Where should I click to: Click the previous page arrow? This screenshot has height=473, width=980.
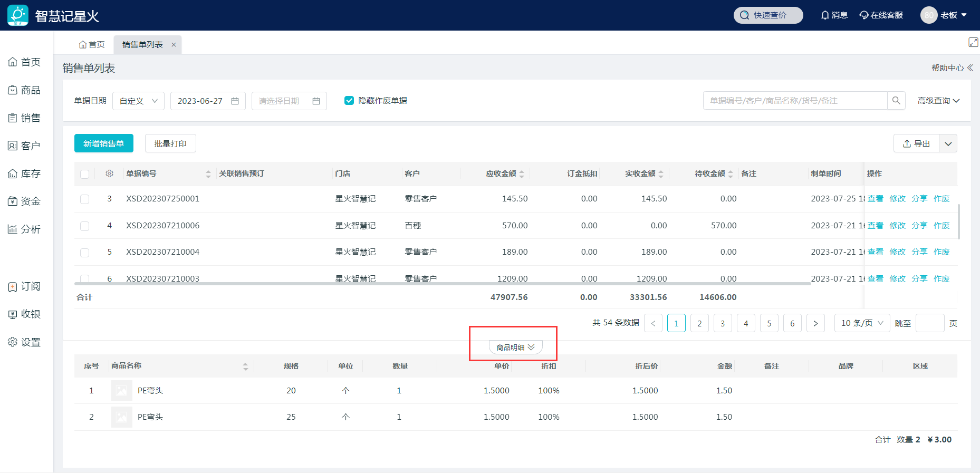tap(653, 323)
